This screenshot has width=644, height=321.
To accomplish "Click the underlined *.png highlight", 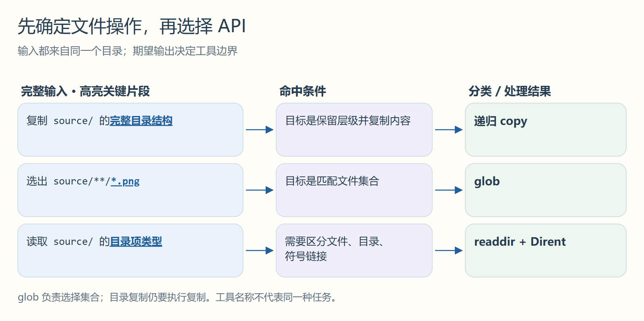I will [x=125, y=181].
